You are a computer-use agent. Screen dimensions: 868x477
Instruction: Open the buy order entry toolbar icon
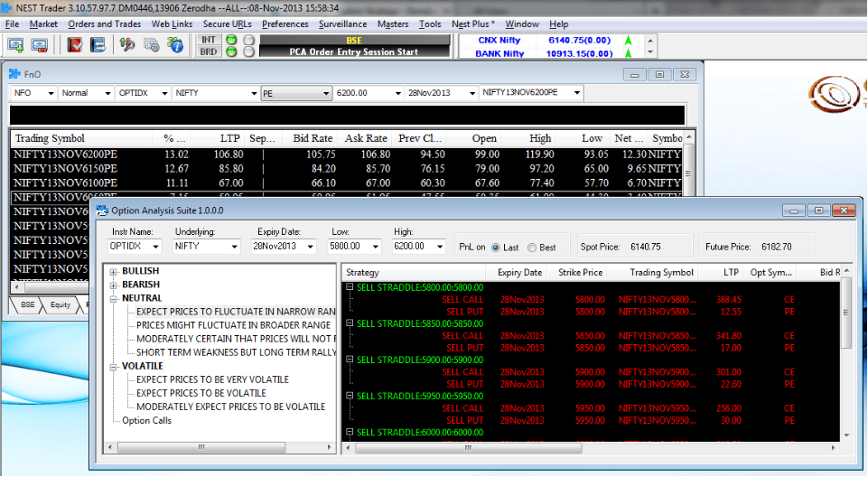click(15, 45)
